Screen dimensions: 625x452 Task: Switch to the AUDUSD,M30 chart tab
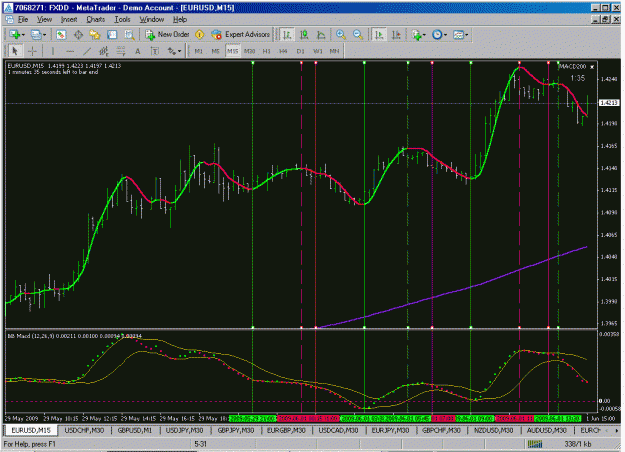546,430
